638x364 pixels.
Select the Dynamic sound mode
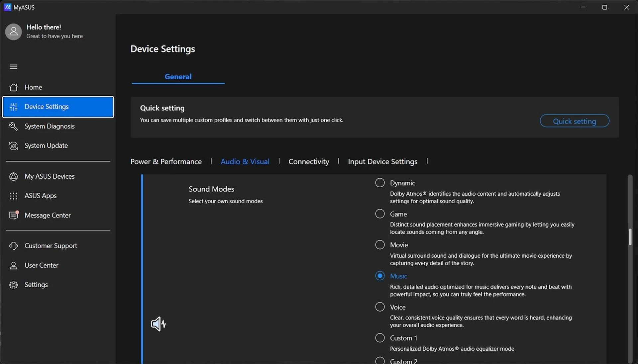(380, 183)
